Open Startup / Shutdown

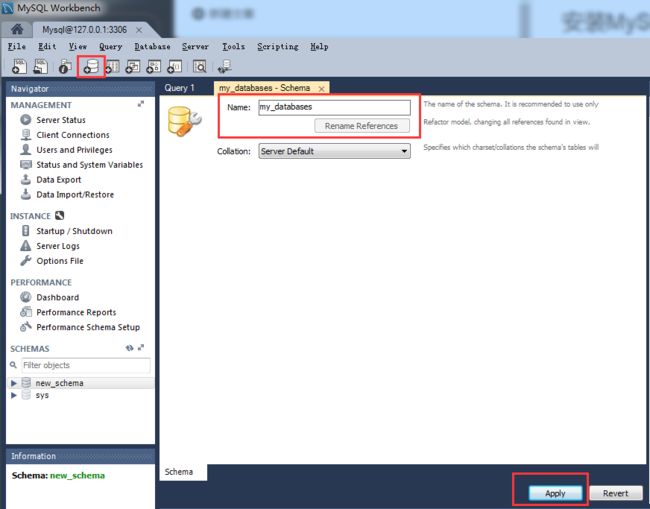click(x=74, y=231)
